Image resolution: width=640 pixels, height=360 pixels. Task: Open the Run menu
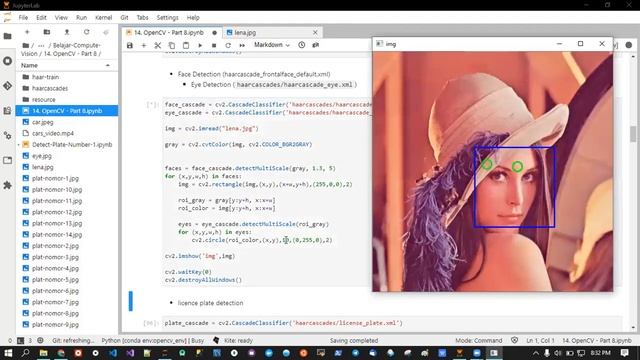[x=82, y=18]
